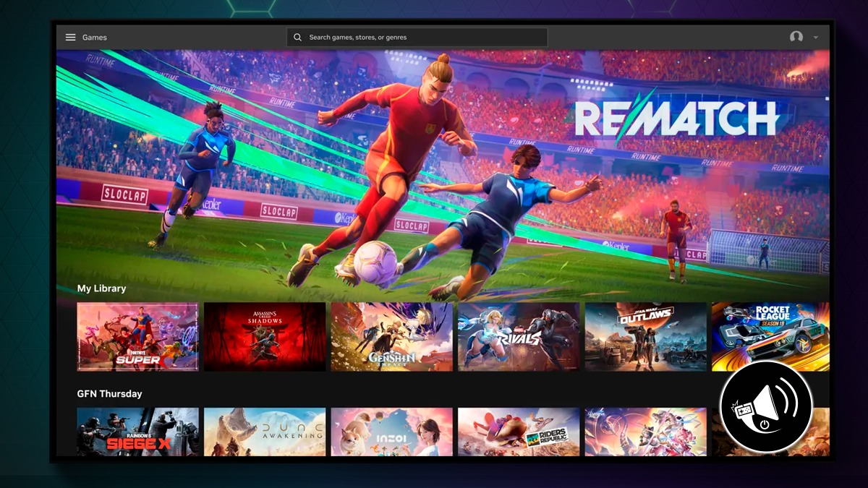Open the Genshin Impact game tile

point(392,337)
